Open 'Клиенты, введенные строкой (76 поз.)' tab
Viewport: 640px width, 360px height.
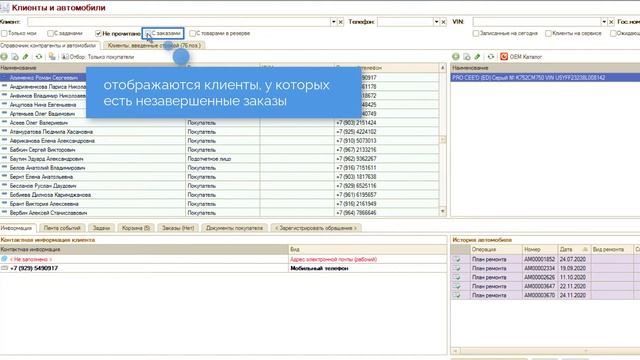154,46
